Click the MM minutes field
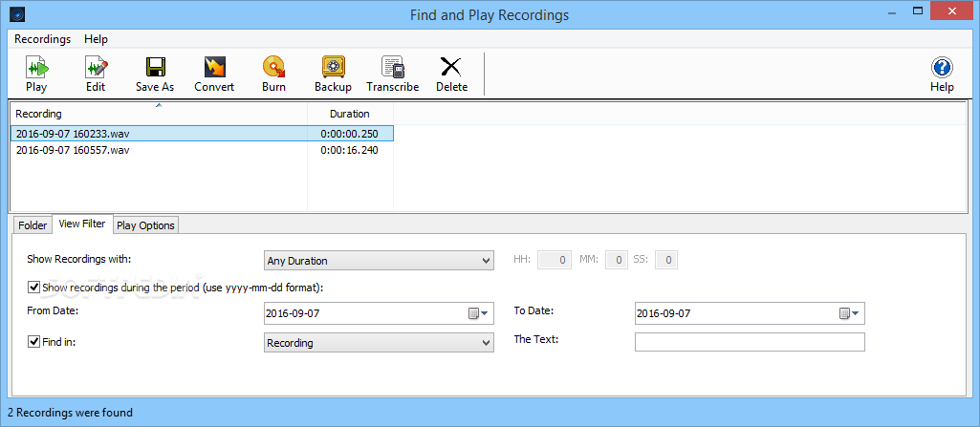The height and width of the screenshot is (427, 980). point(617,261)
